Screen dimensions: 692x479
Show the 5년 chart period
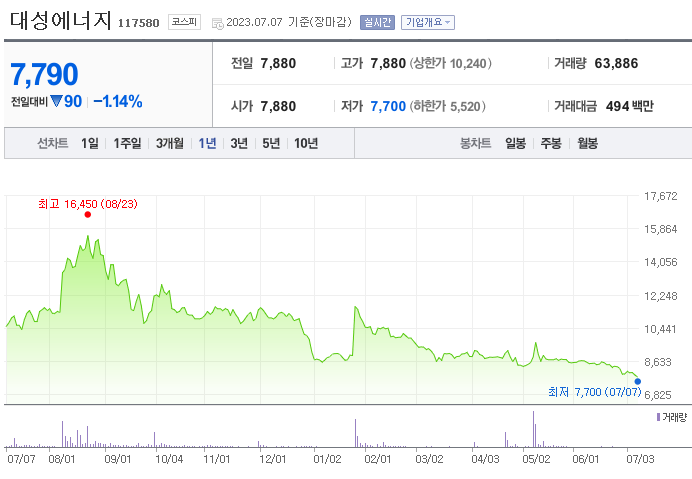pyautogui.click(x=271, y=143)
